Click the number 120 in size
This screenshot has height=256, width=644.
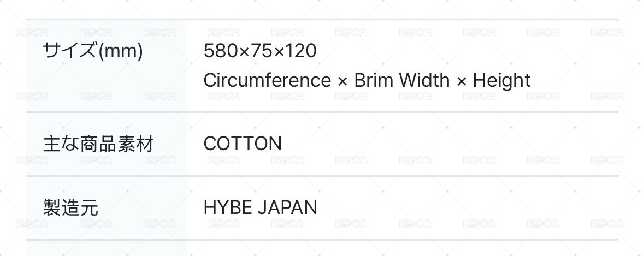[302, 51]
